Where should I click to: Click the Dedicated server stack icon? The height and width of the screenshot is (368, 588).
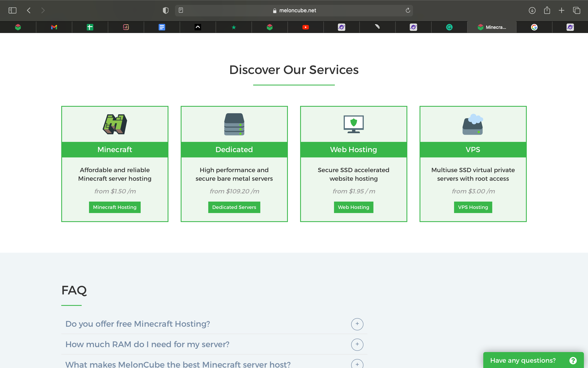coord(234,124)
